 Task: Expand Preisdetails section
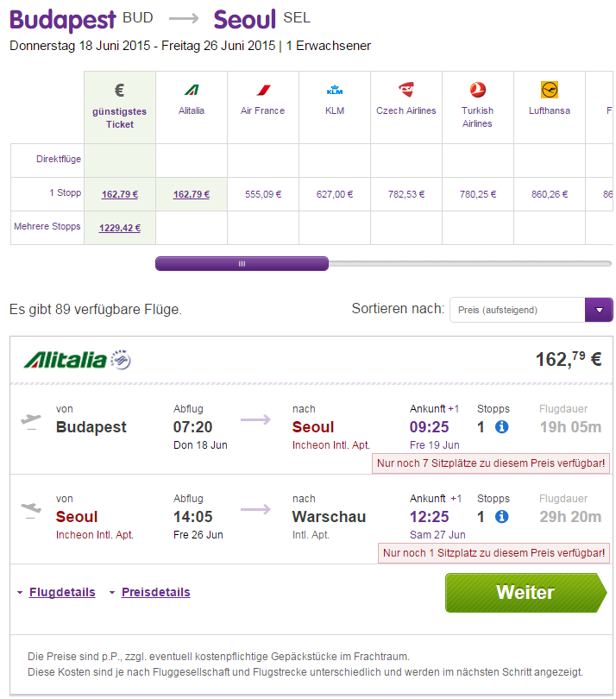pyautogui.click(x=155, y=592)
